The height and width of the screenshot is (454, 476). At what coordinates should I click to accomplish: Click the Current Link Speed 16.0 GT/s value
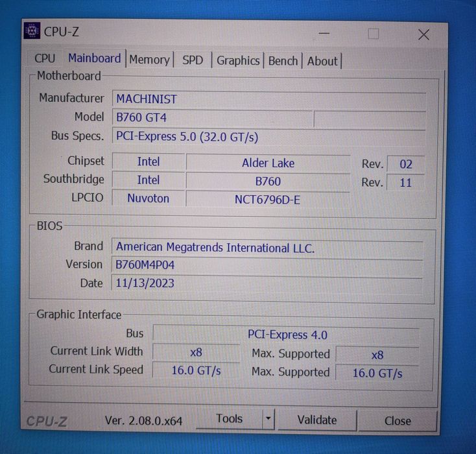point(196,370)
